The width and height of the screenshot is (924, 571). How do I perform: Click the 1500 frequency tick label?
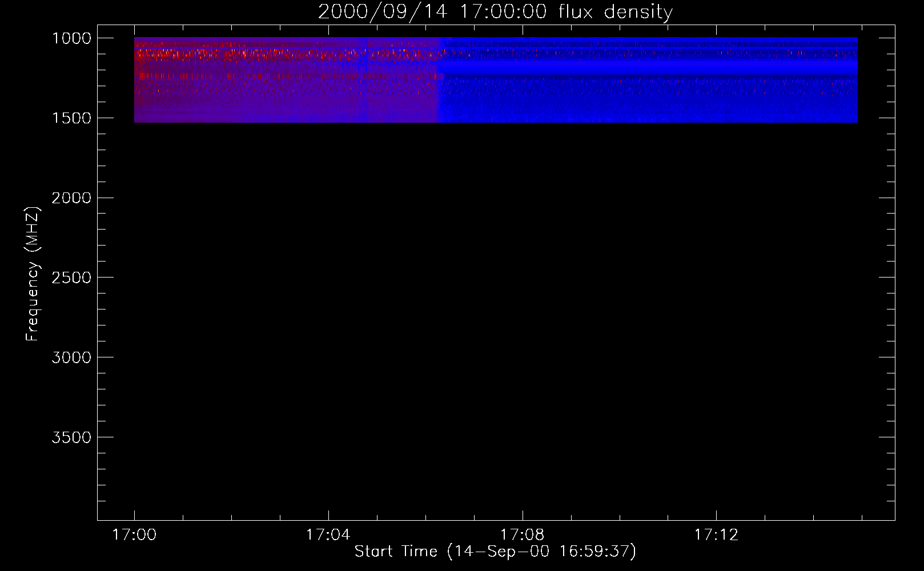[72, 118]
